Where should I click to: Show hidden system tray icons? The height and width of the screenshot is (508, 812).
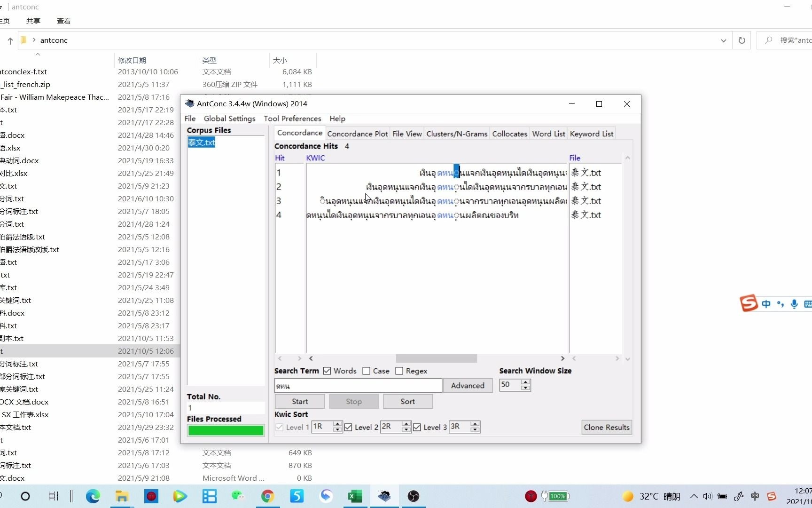(694, 496)
